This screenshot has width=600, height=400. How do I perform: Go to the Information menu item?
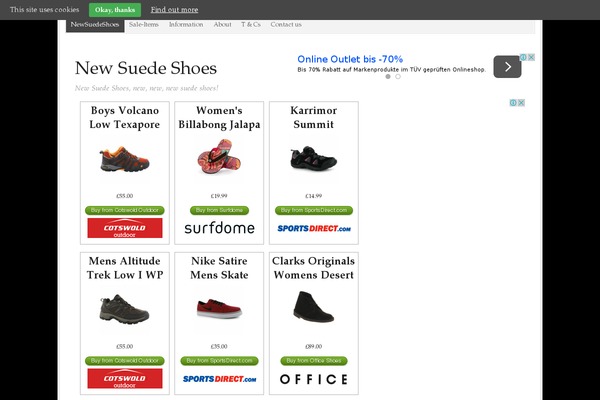(x=186, y=24)
